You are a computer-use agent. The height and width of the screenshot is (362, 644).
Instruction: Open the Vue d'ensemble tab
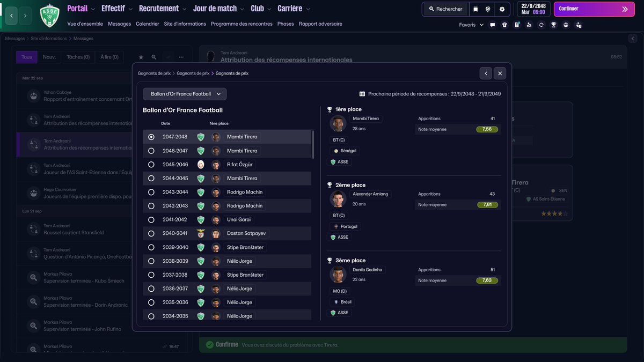click(x=85, y=24)
